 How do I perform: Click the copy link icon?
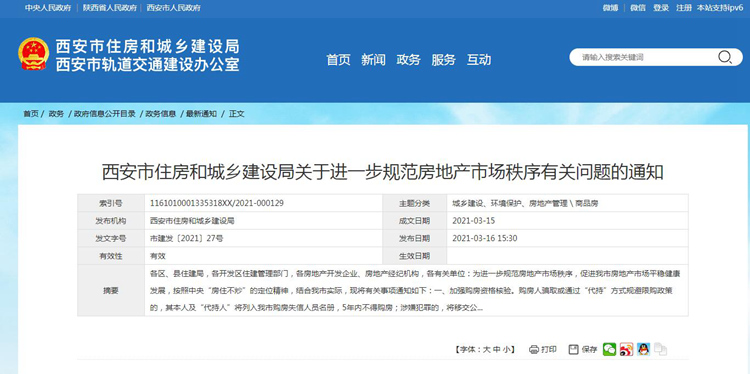pos(661,349)
